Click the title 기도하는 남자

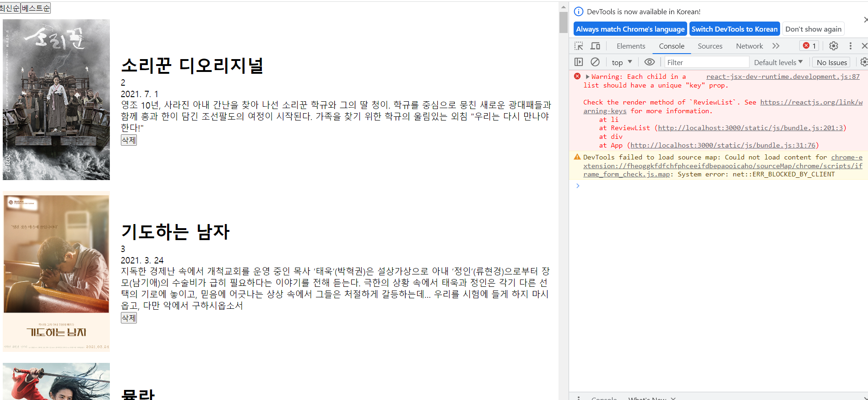click(175, 232)
